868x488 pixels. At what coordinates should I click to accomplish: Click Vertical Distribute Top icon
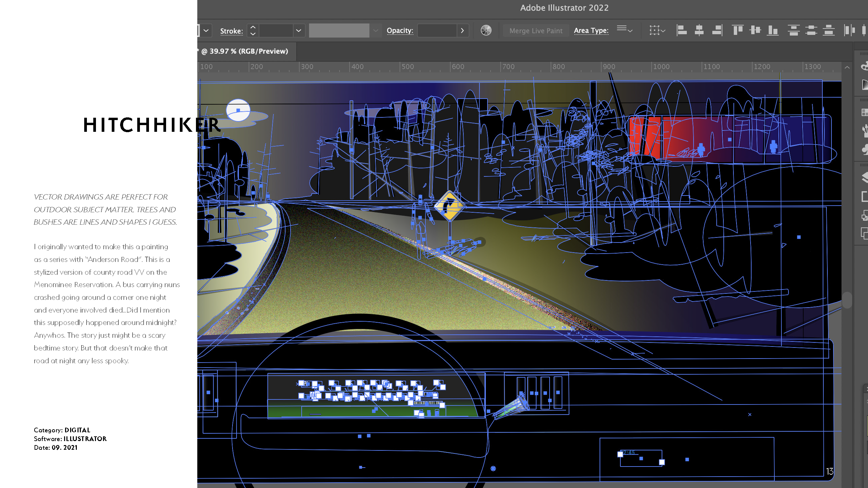(x=794, y=30)
